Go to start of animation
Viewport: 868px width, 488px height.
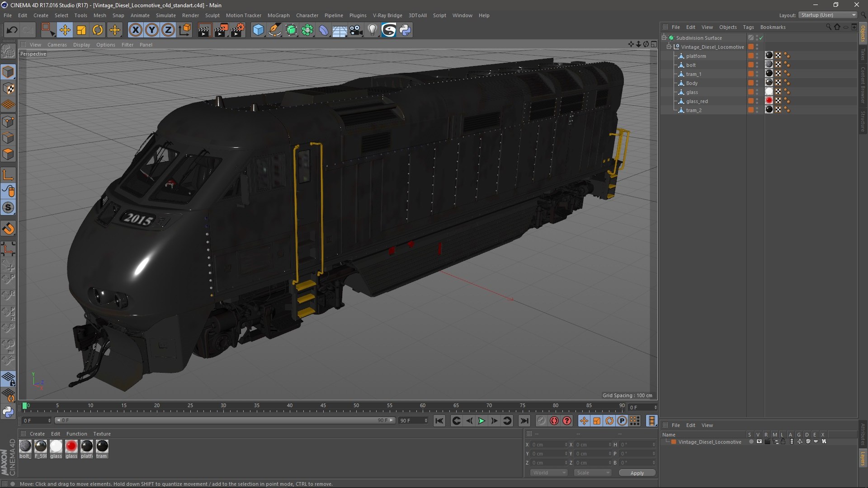click(439, 421)
